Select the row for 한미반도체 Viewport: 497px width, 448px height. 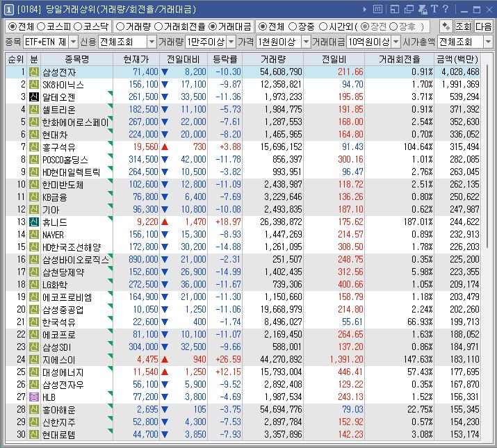pos(243,184)
